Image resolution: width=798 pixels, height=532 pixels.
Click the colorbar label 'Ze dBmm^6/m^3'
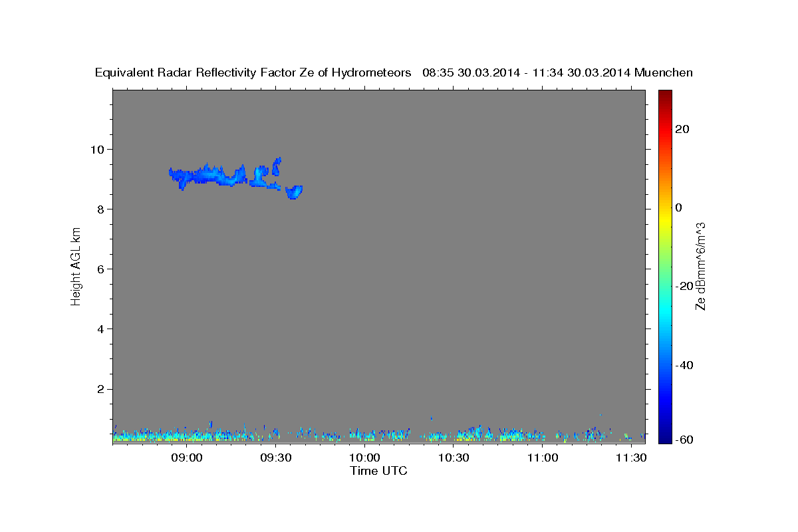coord(700,267)
